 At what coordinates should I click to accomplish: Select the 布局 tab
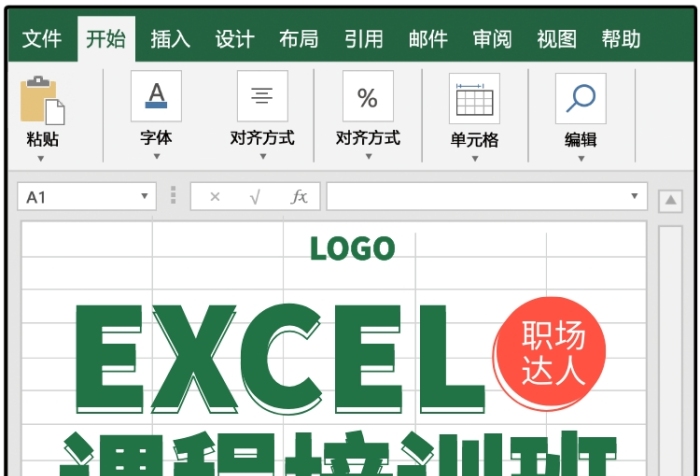[x=299, y=39]
